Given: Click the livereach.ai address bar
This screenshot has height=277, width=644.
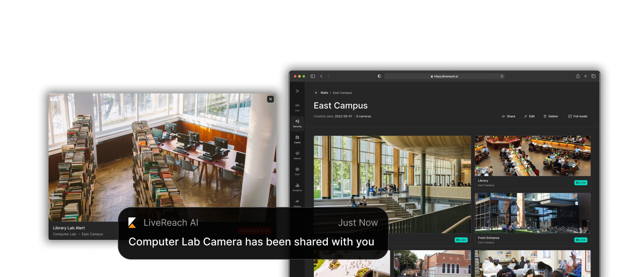Looking at the screenshot, I should [x=444, y=76].
